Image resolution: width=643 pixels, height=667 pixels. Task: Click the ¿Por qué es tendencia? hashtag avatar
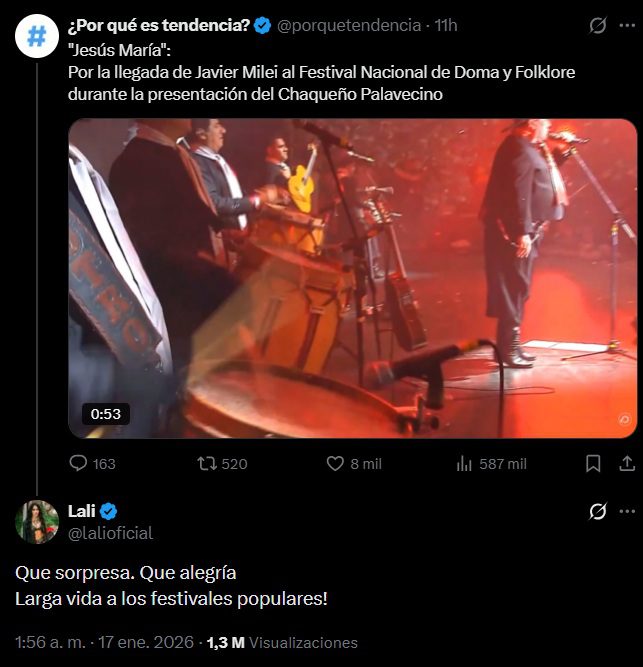pos(36,37)
